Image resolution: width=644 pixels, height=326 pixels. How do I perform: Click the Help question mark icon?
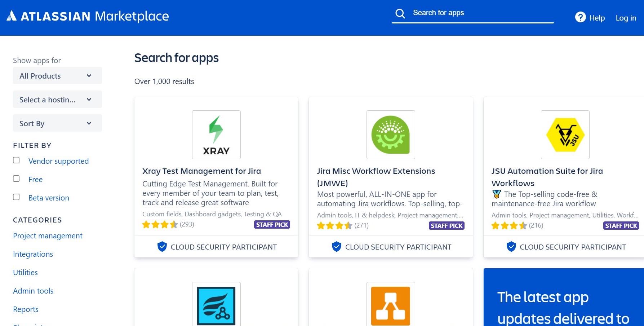(x=580, y=17)
